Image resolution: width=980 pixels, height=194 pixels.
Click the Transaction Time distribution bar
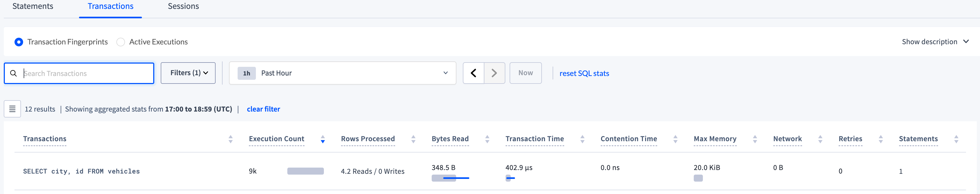coord(510,178)
